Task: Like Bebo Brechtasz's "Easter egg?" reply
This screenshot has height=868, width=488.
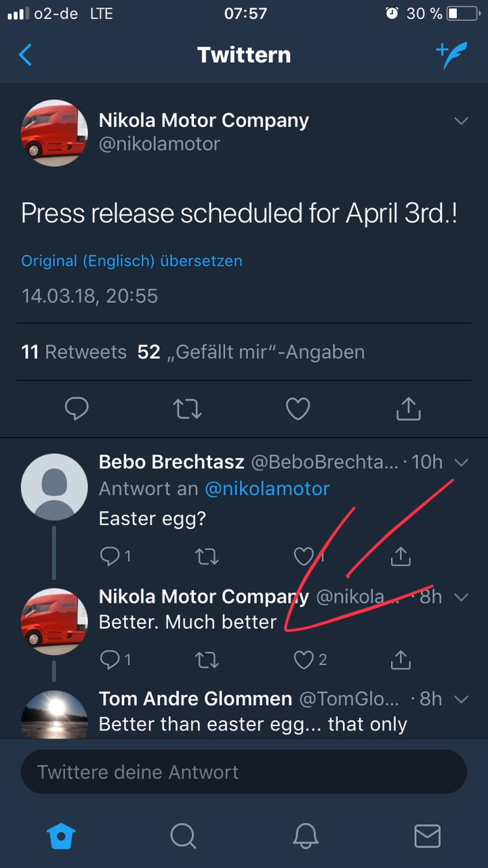Action: coord(304,557)
